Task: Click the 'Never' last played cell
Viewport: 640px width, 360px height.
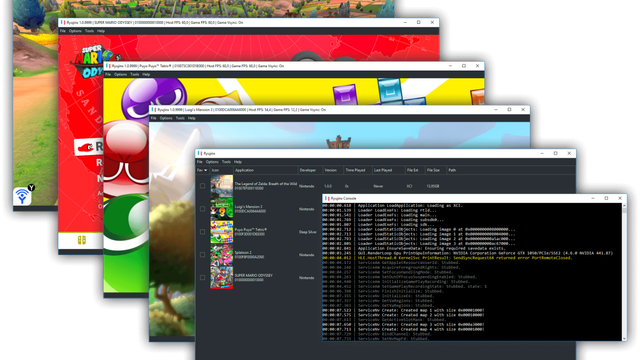Action: pyautogui.click(x=378, y=186)
